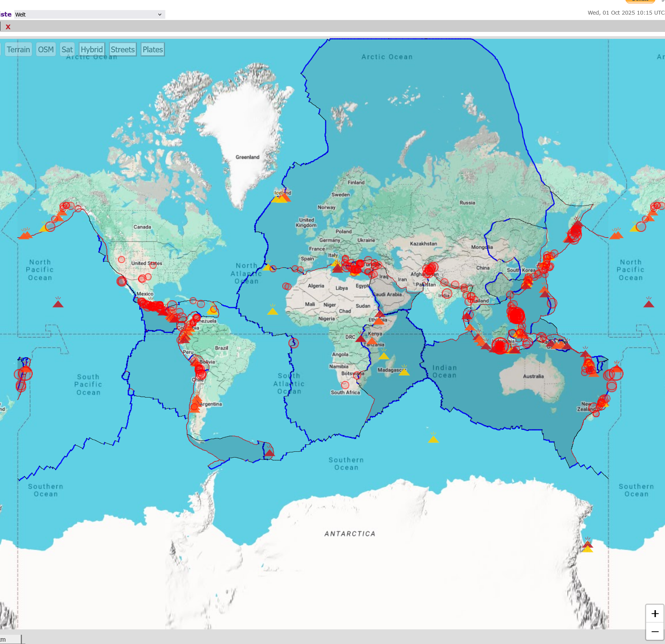The width and height of the screenshot is (665, 644).
Task: Zoom in with the plus icon
Action: (x=655, y=614)
